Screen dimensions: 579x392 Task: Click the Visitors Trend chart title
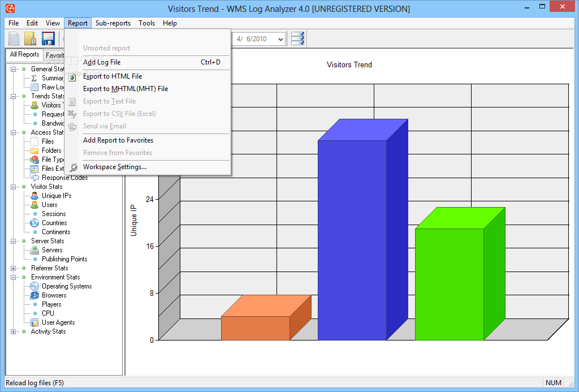[349, 64]
